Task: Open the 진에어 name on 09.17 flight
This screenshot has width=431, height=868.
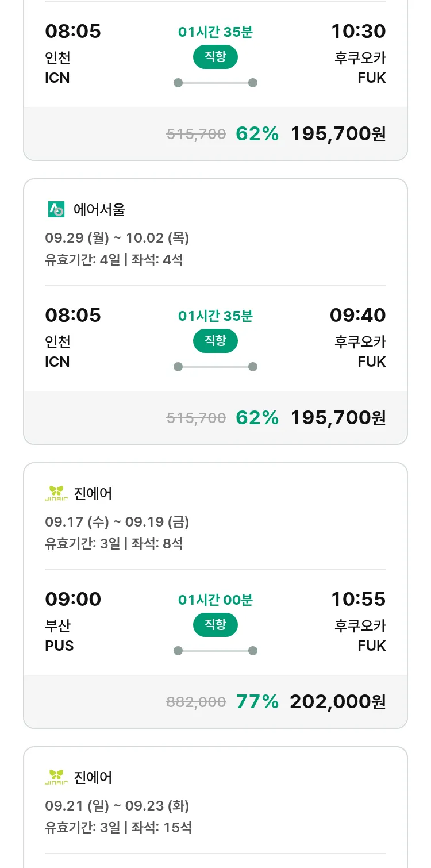Action: coord(93,493)
